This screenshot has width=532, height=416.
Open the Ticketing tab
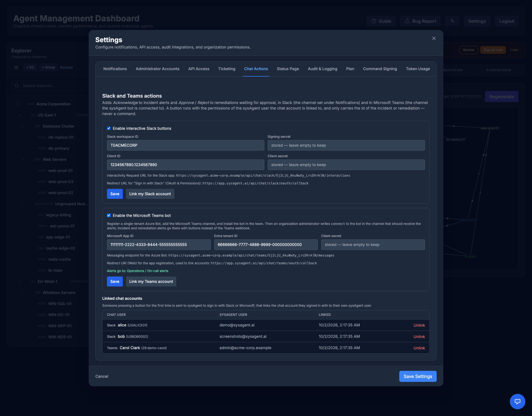click(x=227, y=69)
